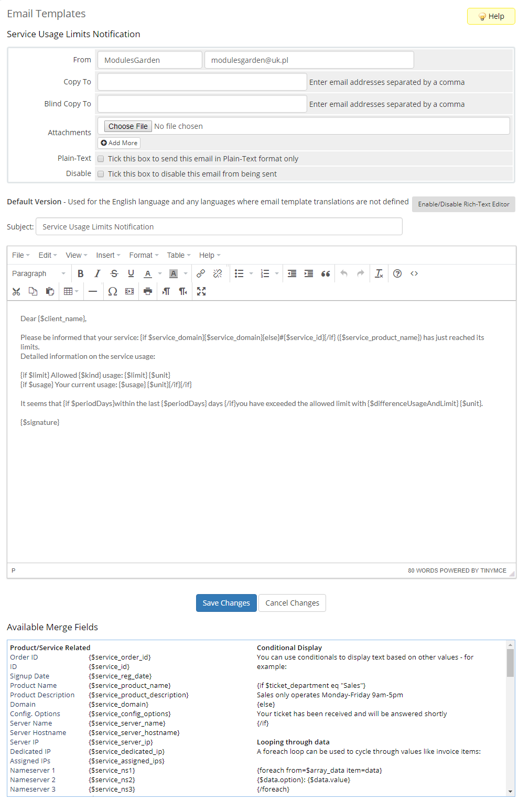Set left-to-right text direction
519x812 pixels.
(166, 291)
